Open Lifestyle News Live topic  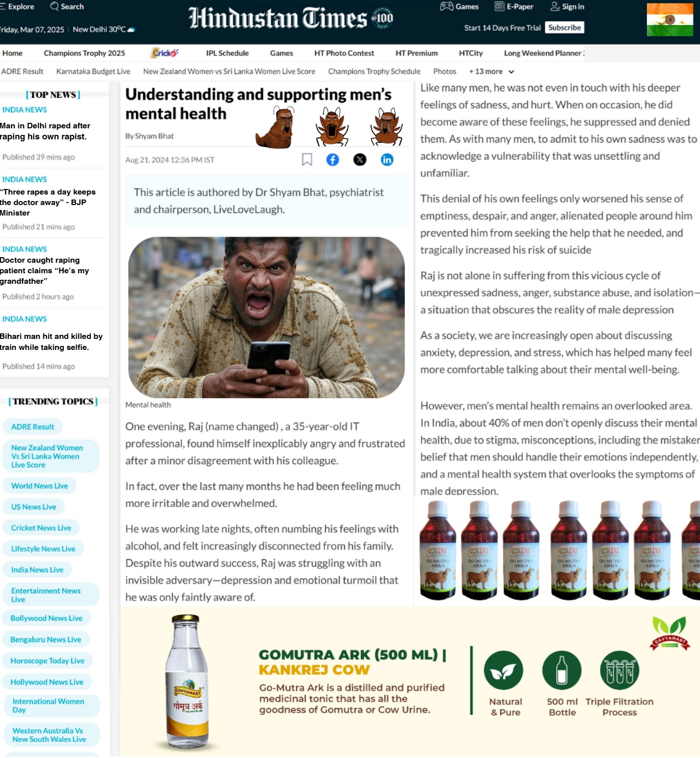coord(43,549)
